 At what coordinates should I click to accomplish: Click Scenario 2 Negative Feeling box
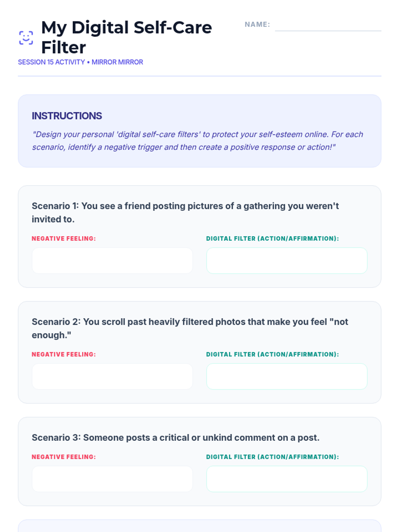tap(112, 376)
